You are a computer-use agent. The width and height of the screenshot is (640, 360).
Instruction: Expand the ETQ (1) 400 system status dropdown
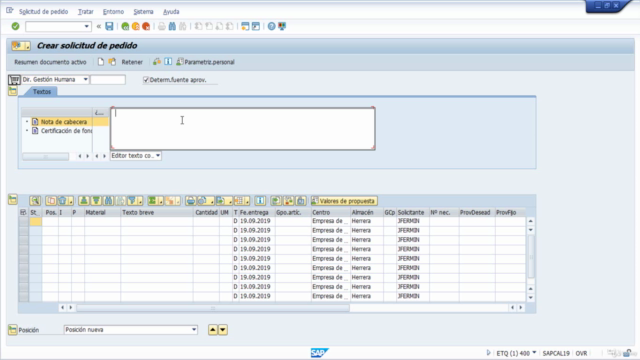(x=534, y=353)
